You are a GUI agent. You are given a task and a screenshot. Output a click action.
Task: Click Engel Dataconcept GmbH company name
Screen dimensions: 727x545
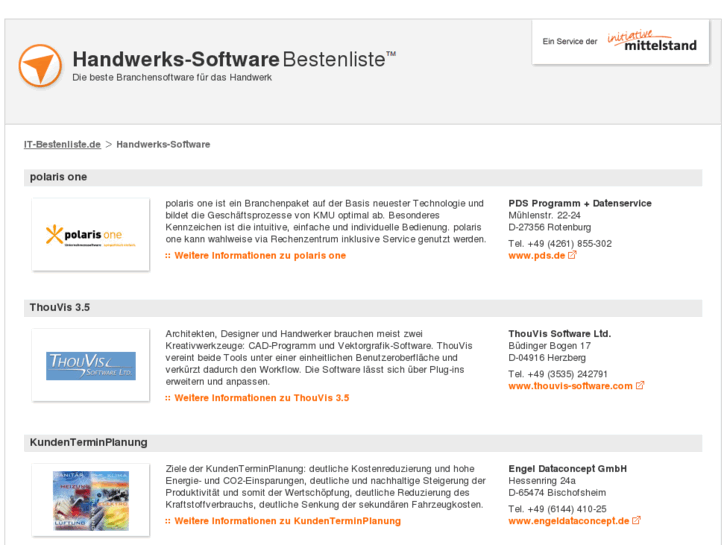(x=568, y=468)
